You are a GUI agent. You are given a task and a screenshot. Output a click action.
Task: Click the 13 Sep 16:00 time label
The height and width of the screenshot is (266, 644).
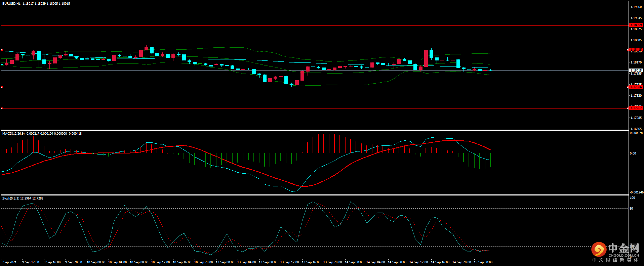[311, 262]
